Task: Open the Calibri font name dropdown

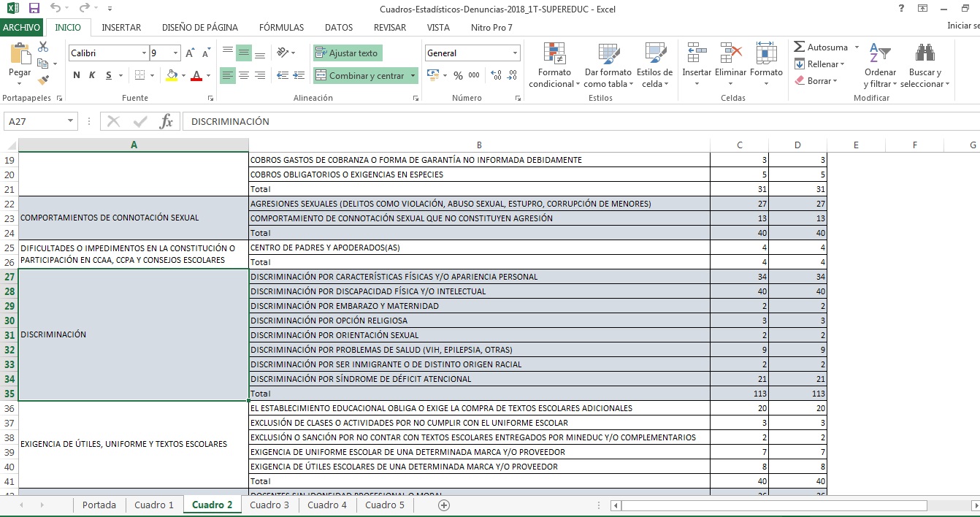Action: (x=144, y=53)
